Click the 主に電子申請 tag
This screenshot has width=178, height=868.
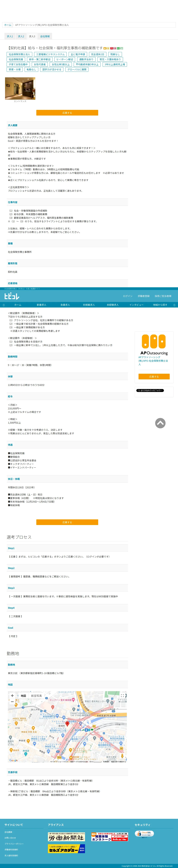click(78, 54)
